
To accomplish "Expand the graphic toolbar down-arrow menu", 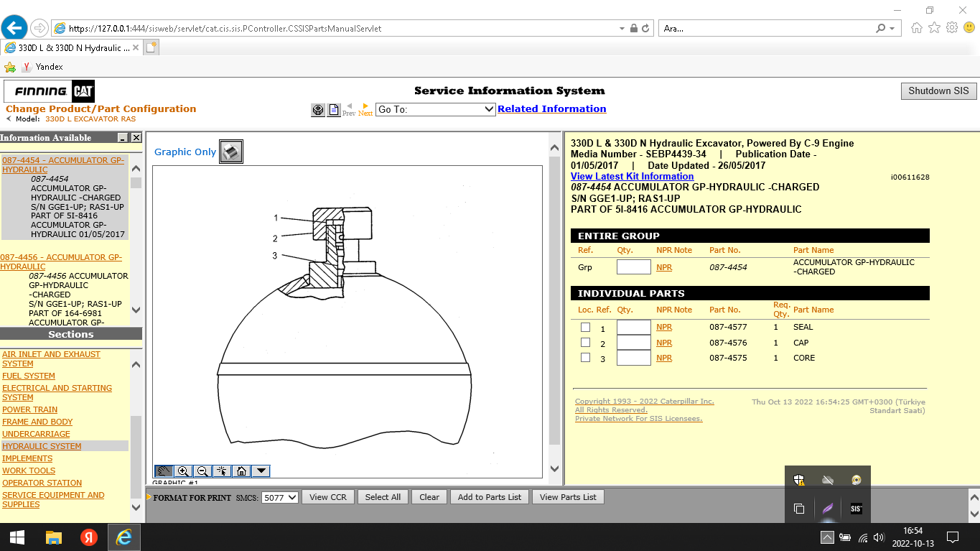I will tap(261, 471).
